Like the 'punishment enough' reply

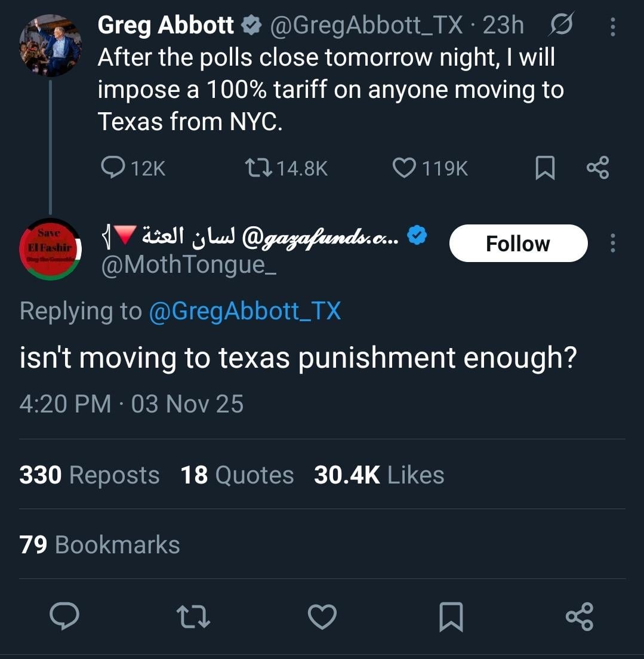coord(322,617)
